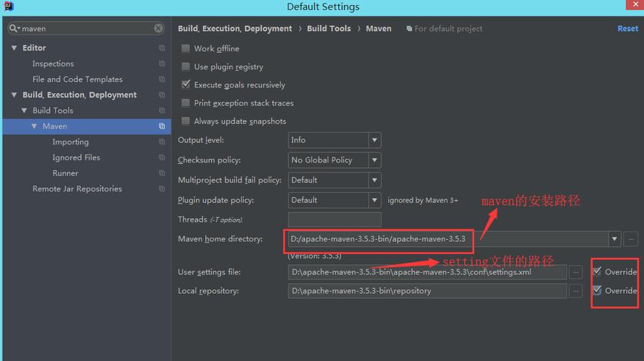Click the project-level icon beside File and Code Templates
Image resolution: width=644 pixels, height=361 pixels.
tap(162, 79)
